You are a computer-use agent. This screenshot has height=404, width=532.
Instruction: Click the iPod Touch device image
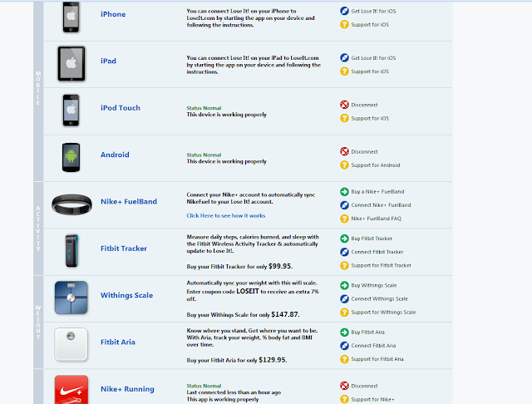click(x=71, y=111)
